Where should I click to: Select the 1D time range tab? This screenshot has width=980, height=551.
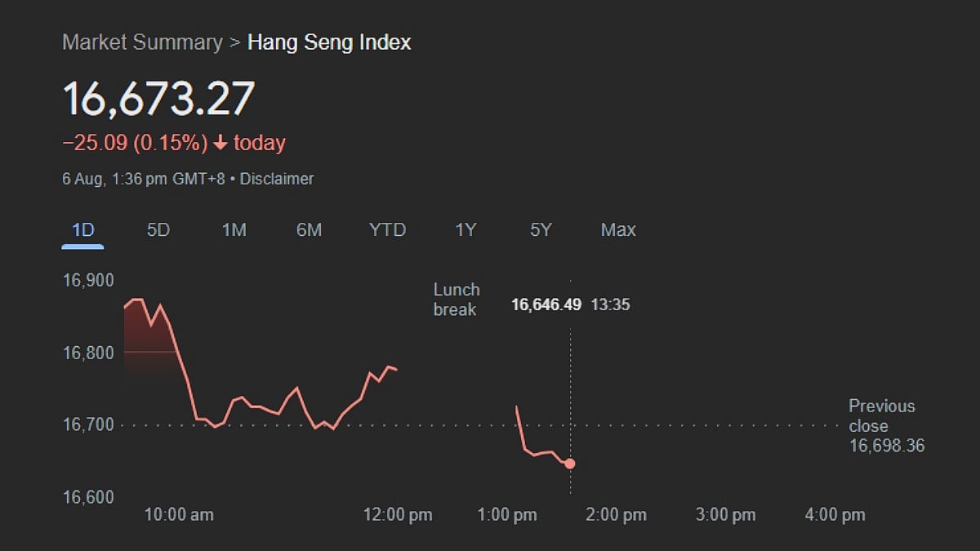(x=83, y=230)
